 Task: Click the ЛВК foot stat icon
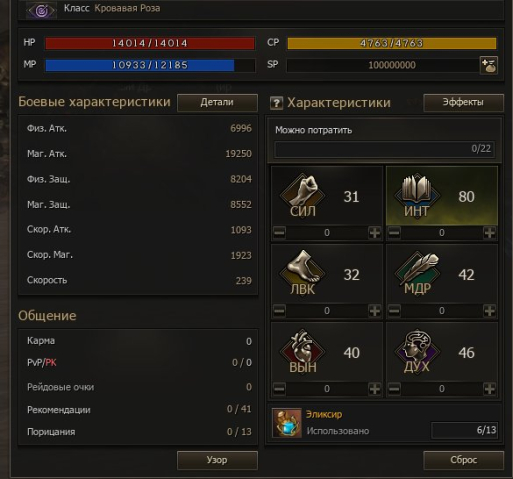coord(302,272)
